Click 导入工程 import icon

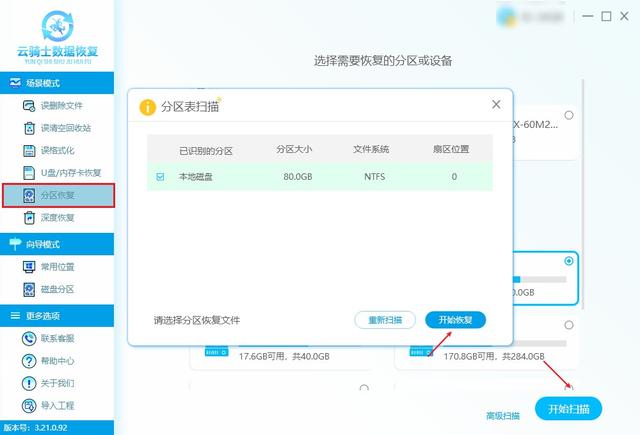click(x=29, y=406)
